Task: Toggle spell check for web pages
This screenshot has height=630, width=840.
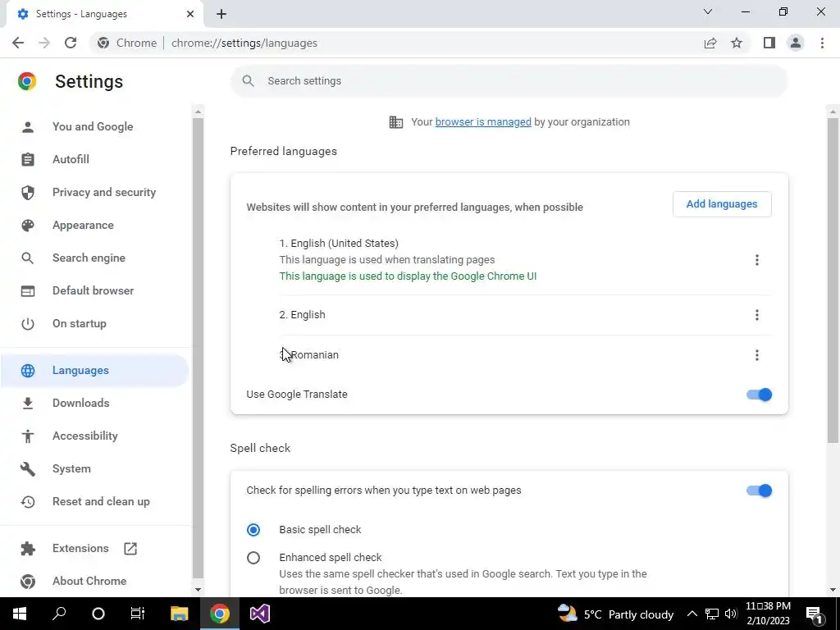Action: (x=759, y=491)
